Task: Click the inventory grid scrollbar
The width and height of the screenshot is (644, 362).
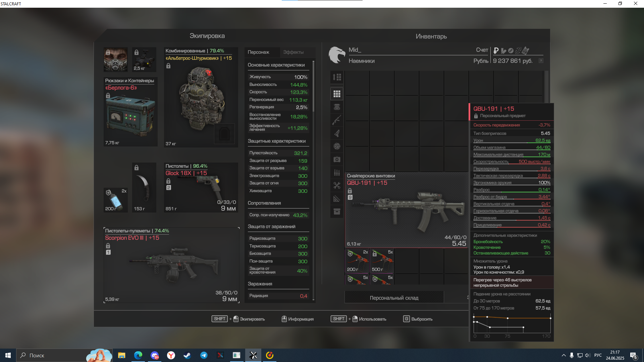Action: (x=547, y=86)
